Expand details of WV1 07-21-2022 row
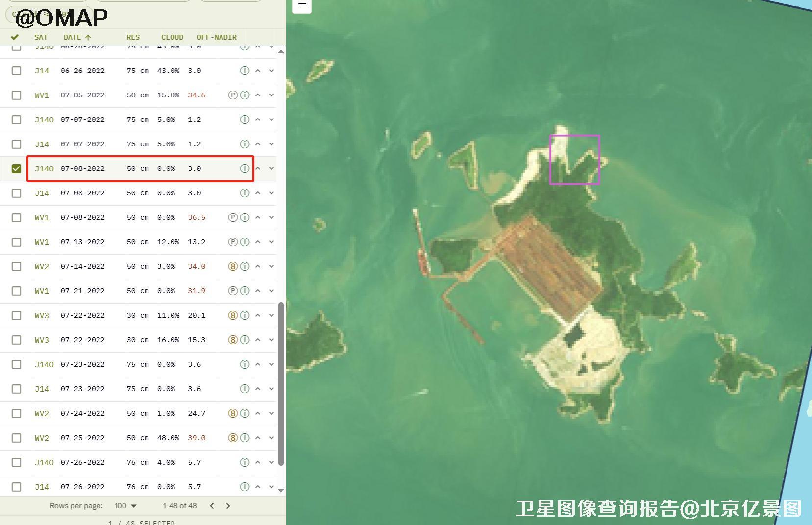 point(271,291)
